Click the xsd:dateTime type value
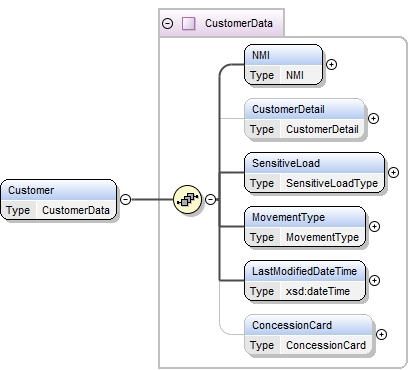 tap(318, 291)
